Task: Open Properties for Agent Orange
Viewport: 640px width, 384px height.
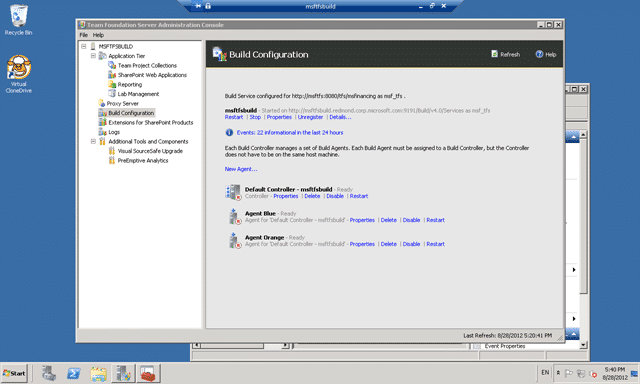Action: point(362,244)
